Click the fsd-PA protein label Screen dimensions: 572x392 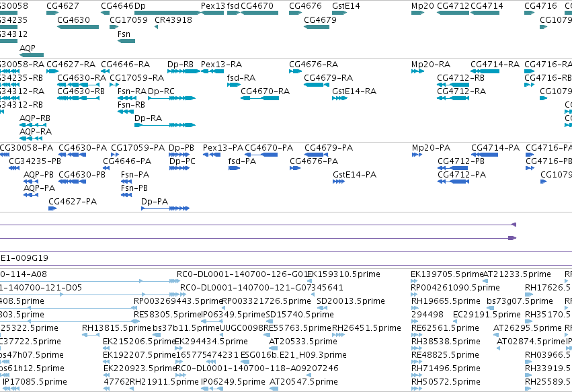pyautogui.click(x=242, y=161)
